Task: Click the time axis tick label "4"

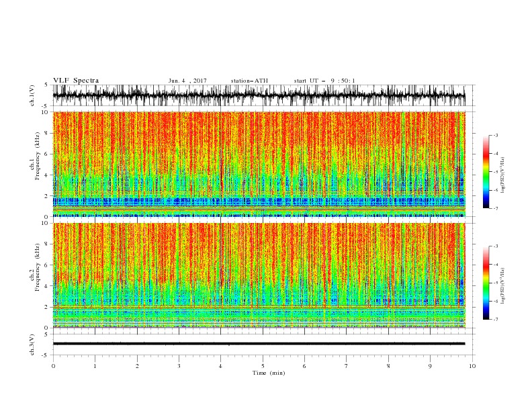Action: (221, 366)
